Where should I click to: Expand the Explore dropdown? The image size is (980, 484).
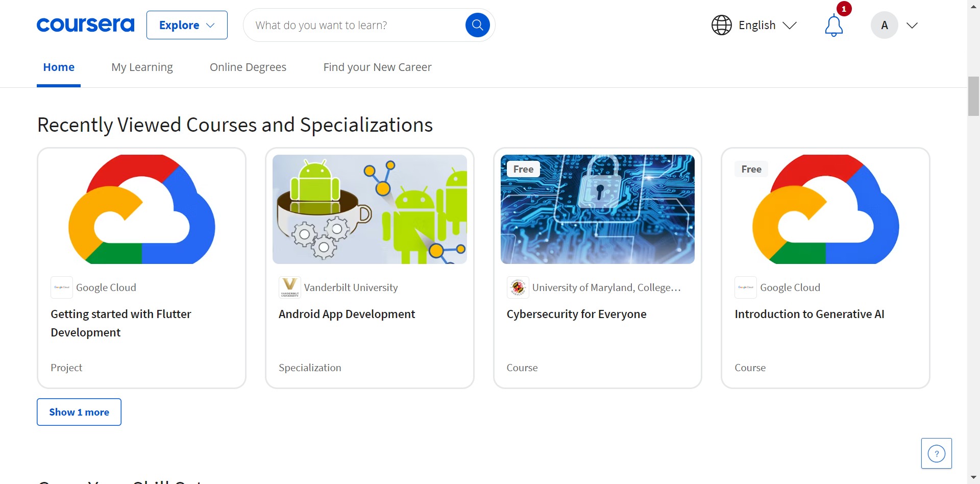coord(187,25)
